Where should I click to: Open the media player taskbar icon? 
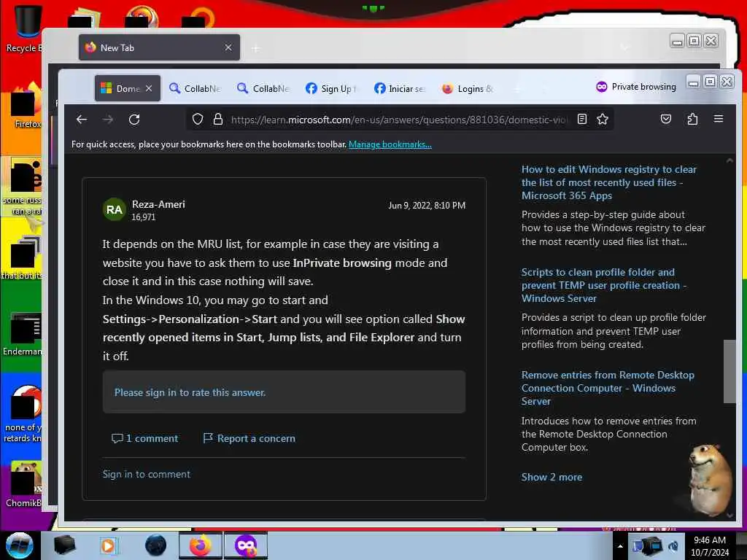click(x=108, y=545)
